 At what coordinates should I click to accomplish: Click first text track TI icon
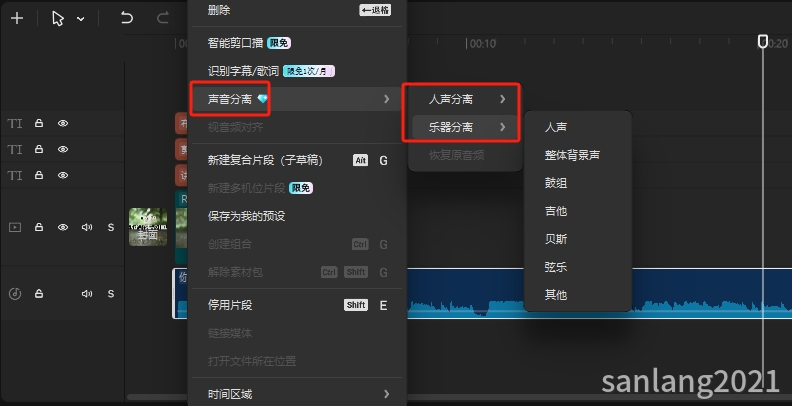[x=15, y=124]
